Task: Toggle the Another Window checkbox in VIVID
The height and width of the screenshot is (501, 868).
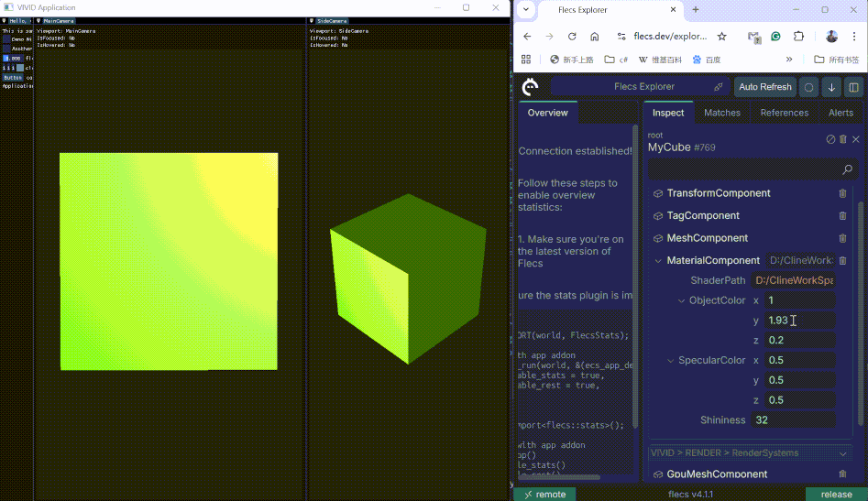Action: [x=6, y=49]
